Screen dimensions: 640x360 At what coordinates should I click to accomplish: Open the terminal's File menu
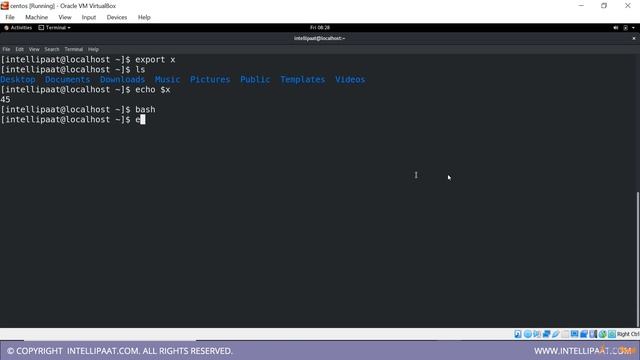[x=6, y=49]
